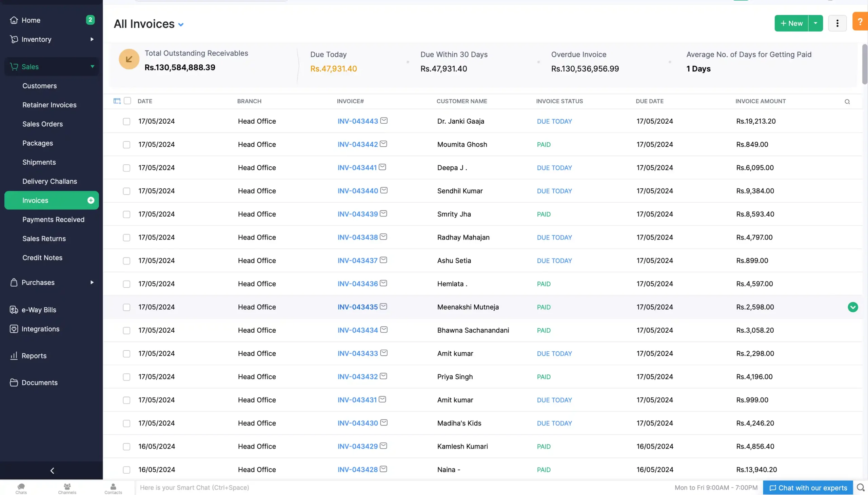Select the checkbox for Deepa J invoice
Image resolution: width=868 pixels, height=495 pixels.
coord(126,168)
